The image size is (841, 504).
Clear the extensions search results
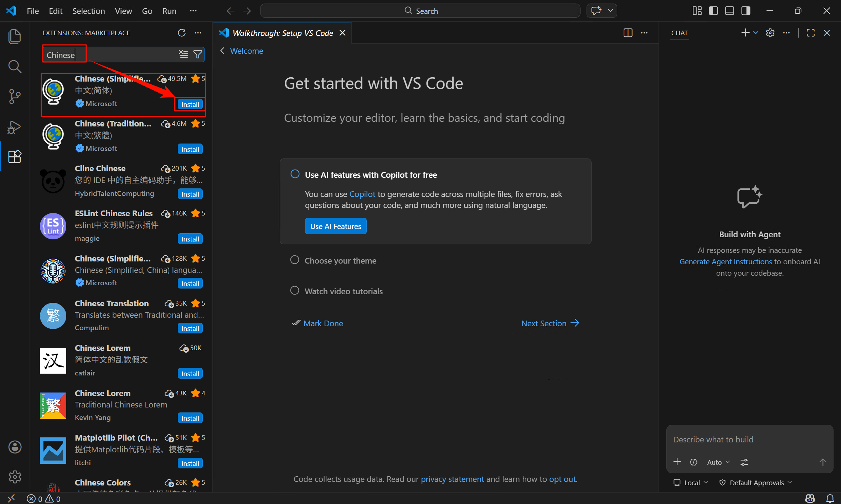(x=183, y=54)
